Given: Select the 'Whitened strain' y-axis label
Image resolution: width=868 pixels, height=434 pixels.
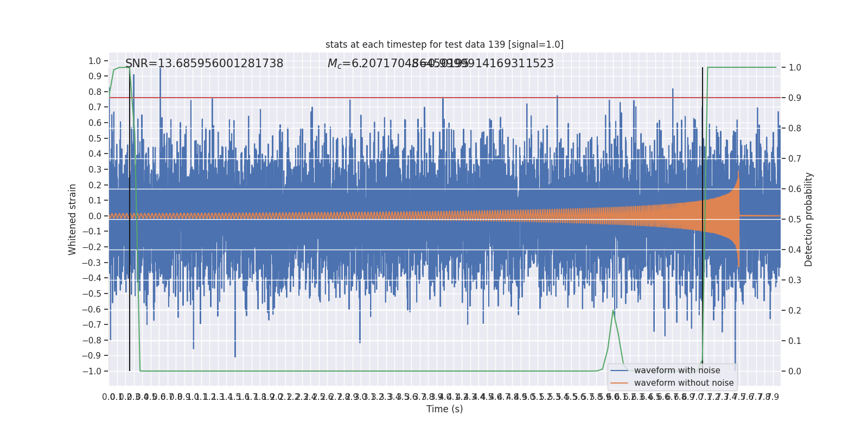Looking at the screenshot, I should coord(72,219).
